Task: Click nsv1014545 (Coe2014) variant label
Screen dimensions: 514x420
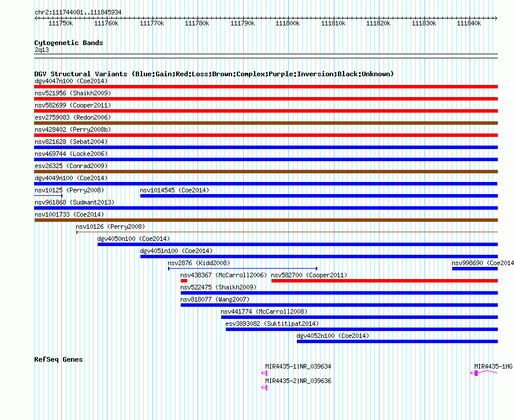Action: coord(174,190)
